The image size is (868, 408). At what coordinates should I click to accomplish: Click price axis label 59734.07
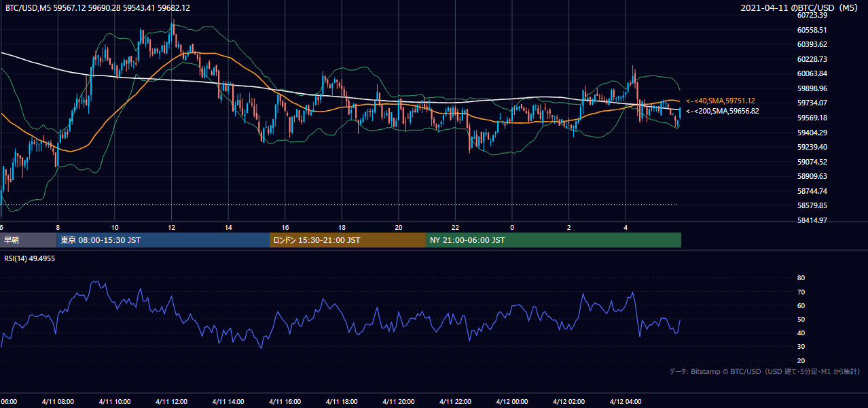click(x=812, y=103)
